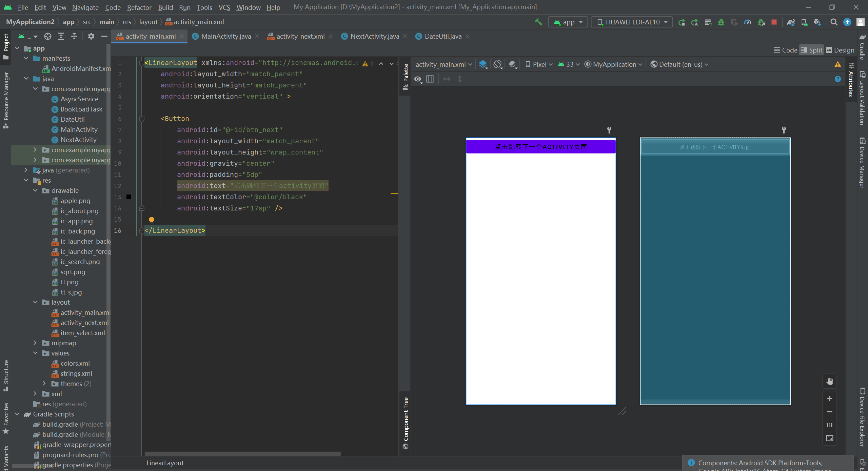Viewport: 868px width, 471px height.
Task: Toggle the view options eye icon
Action: [x=418, y=79]
